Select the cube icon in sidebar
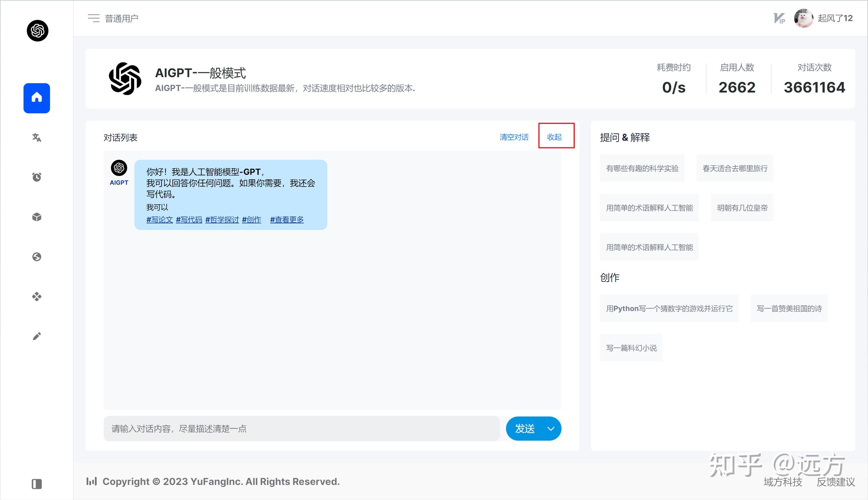The width and height of the screenshot is (868, 500). point(37,217)
